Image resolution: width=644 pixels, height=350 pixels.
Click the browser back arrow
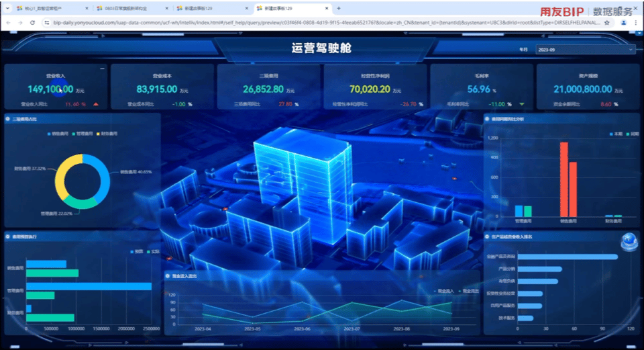tap(9, 23)
